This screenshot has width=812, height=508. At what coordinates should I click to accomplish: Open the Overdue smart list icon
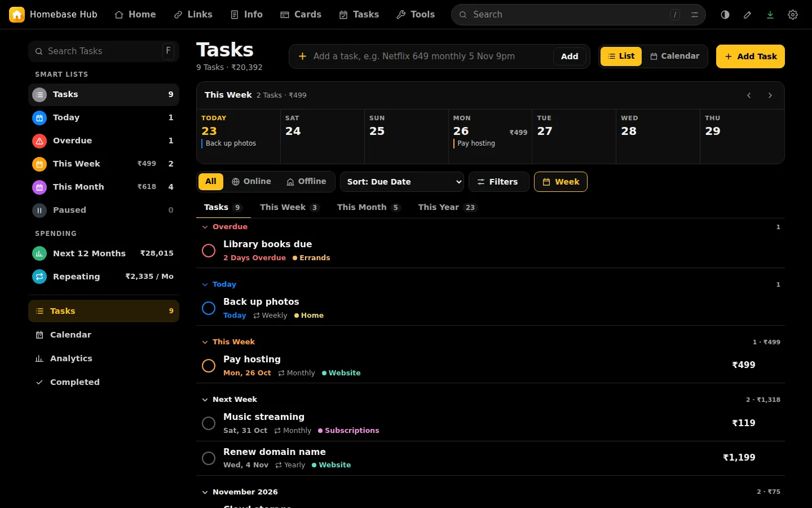[x=39, y=141]
